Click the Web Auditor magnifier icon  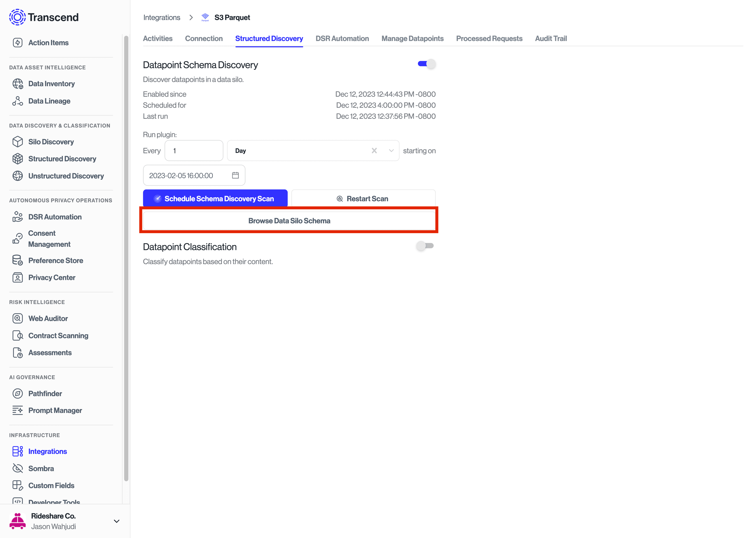(x=18, y=318)
